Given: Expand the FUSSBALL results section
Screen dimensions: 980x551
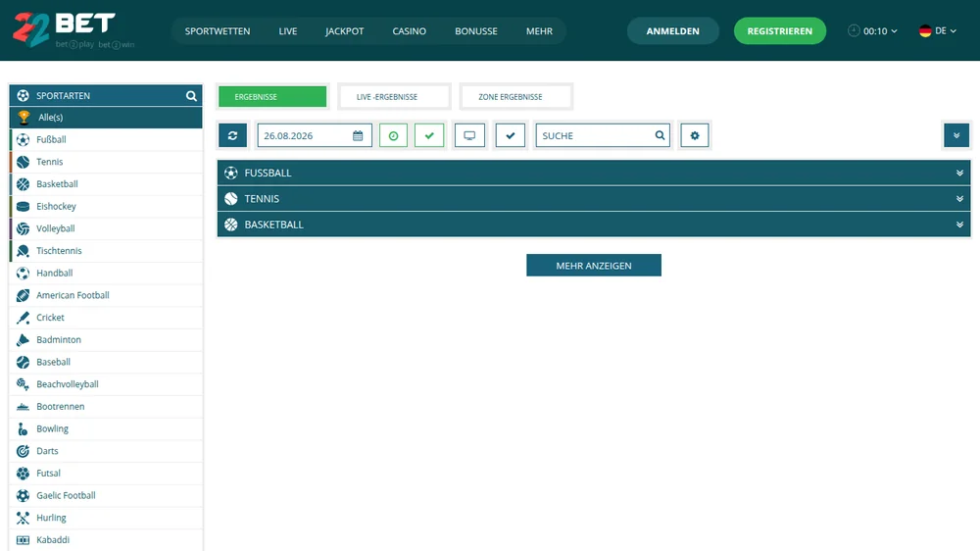Looking at the screenshot, I should pos(594,173).
